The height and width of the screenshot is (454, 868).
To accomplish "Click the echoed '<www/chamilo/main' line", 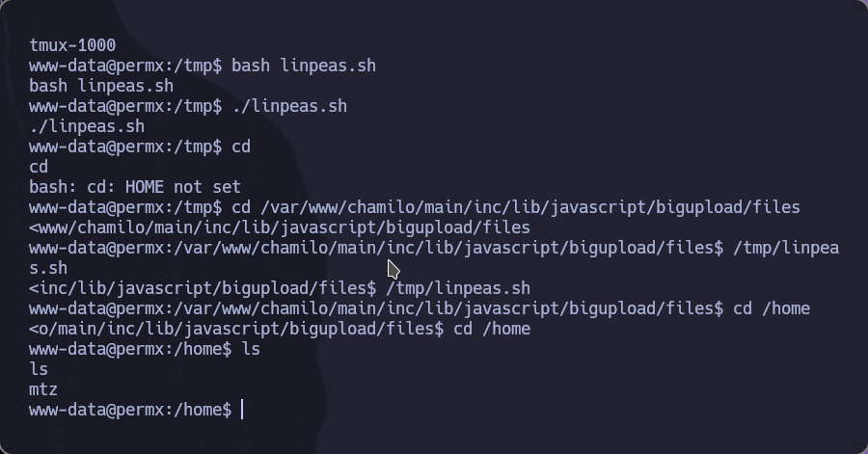I will (x=280, y=227).
